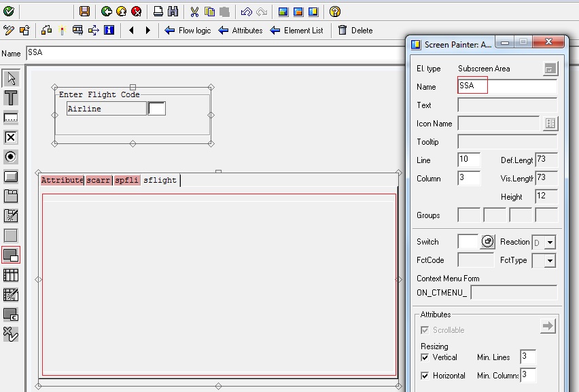The height and width of the screenshot is (392, 579).
Task: Go to Flow logic
Action: (x=188, y=30)
